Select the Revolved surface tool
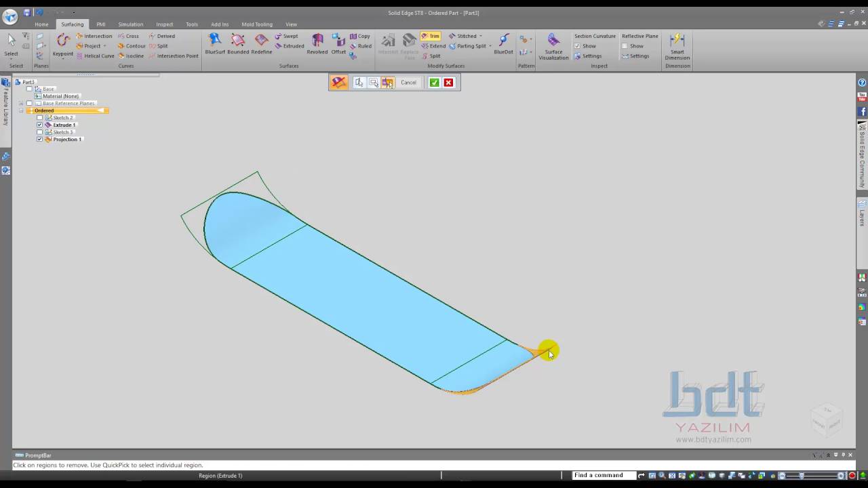Image resolution: width=868 pixels, height=488 pixels. [317, 44]
